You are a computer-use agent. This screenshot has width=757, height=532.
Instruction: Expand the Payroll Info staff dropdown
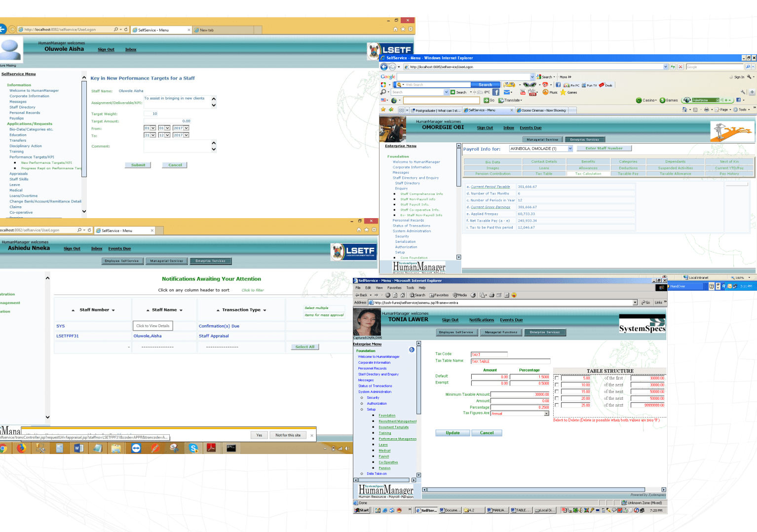coord(570,149)
